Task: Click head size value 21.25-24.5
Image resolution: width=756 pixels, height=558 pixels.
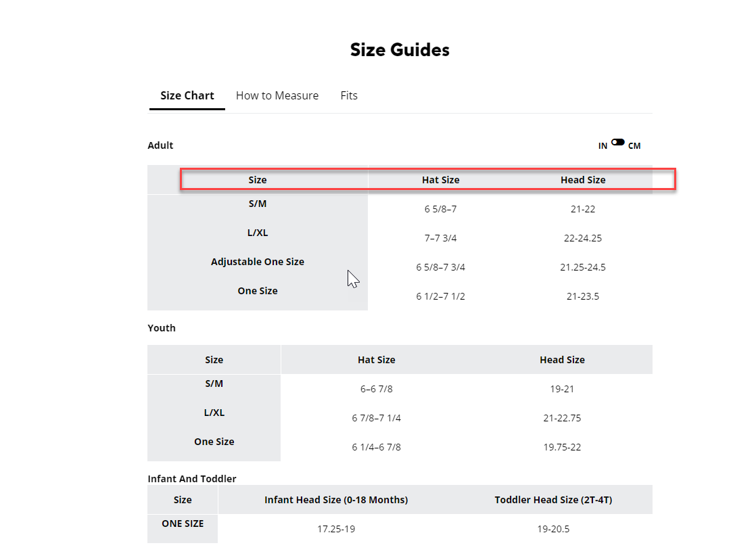Action: (x=583, y=267)
